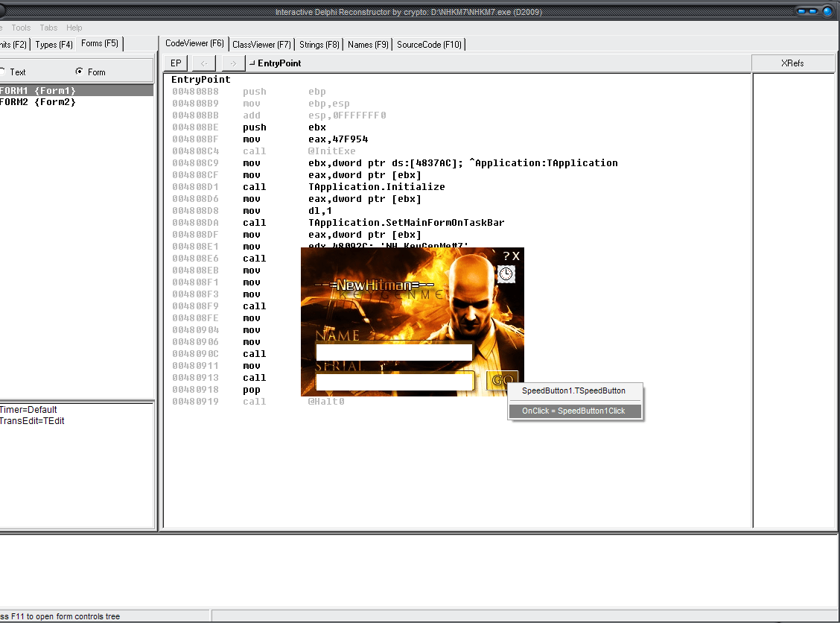
Task: Click the EP entry point button
Action: click(176, 63)
